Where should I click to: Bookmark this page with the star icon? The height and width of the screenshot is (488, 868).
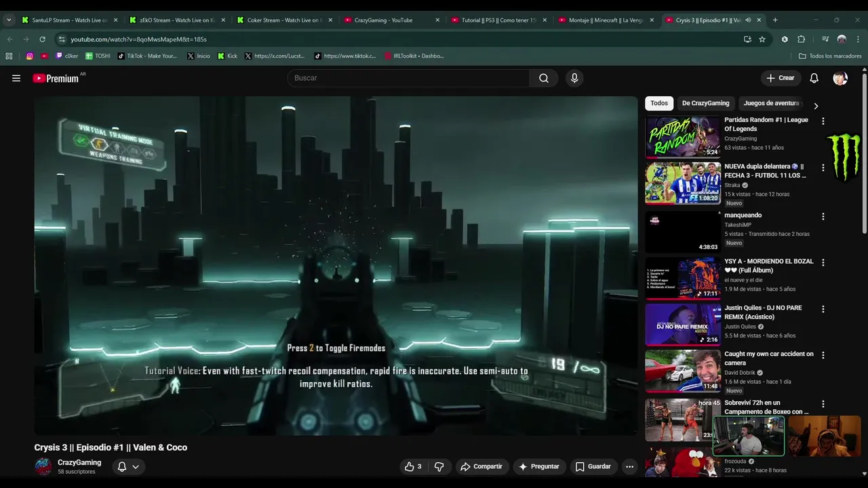pyautogui.click(x=762, y=39)
